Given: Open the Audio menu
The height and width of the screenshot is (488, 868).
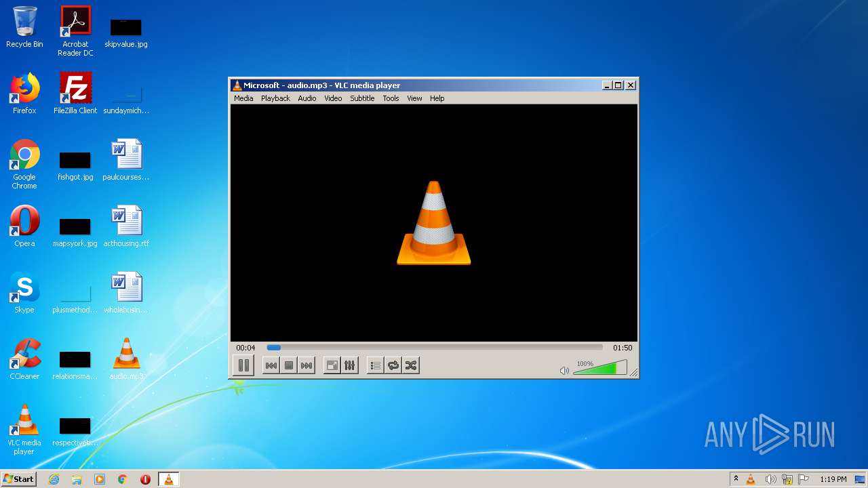Looking at the screenshot, I should tap(307, 98).
